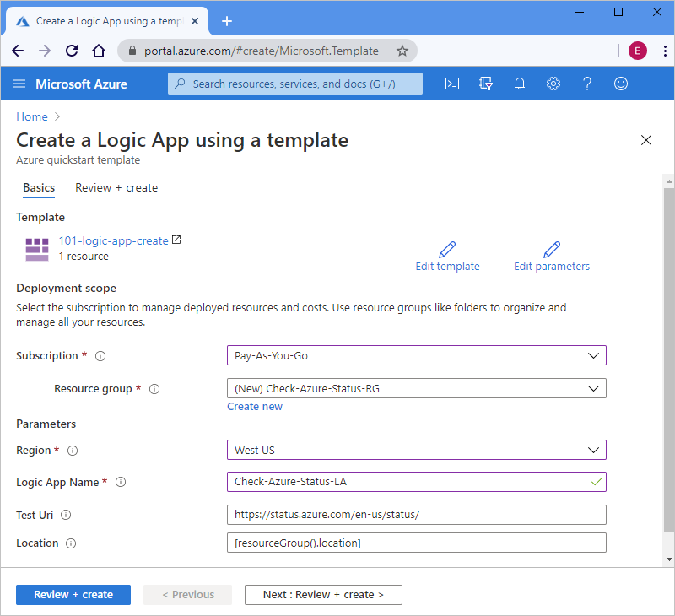Show Subscription info tooltip icon
The height and width of the screenshot is (616, 675).
pos(100,355)
